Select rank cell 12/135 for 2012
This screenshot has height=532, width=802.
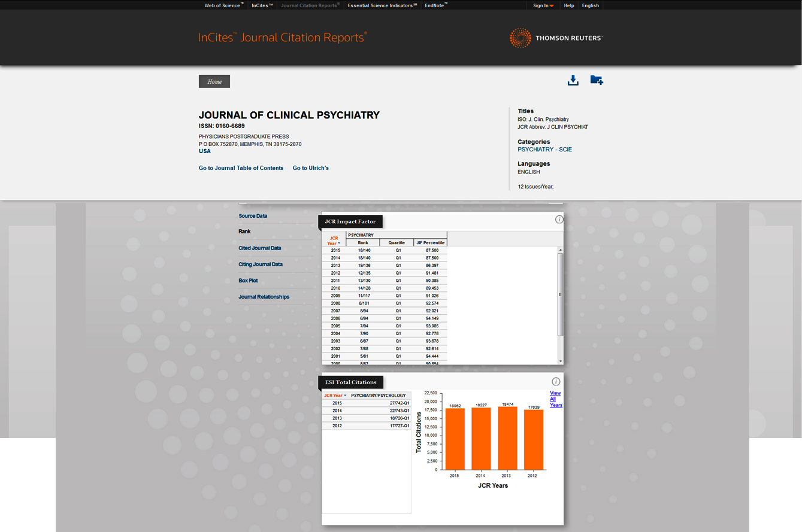tap(364, 273)
